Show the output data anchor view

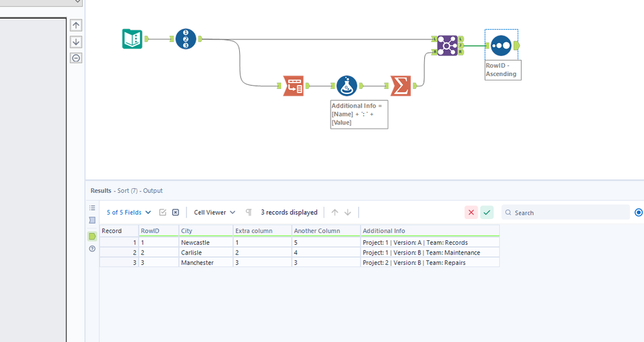pos(92,236)
